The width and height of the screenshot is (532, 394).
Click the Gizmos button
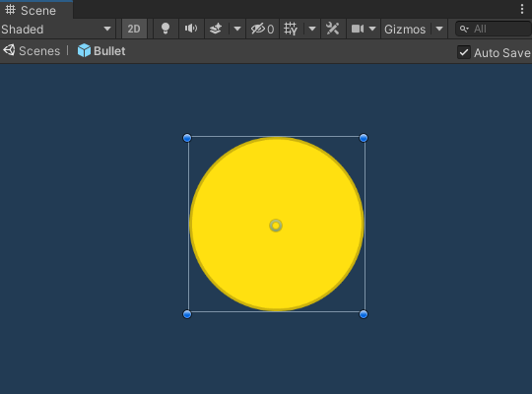point(405,30)
